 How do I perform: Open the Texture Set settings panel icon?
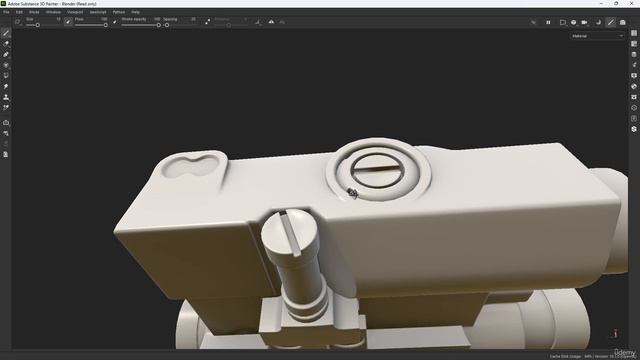634,54
